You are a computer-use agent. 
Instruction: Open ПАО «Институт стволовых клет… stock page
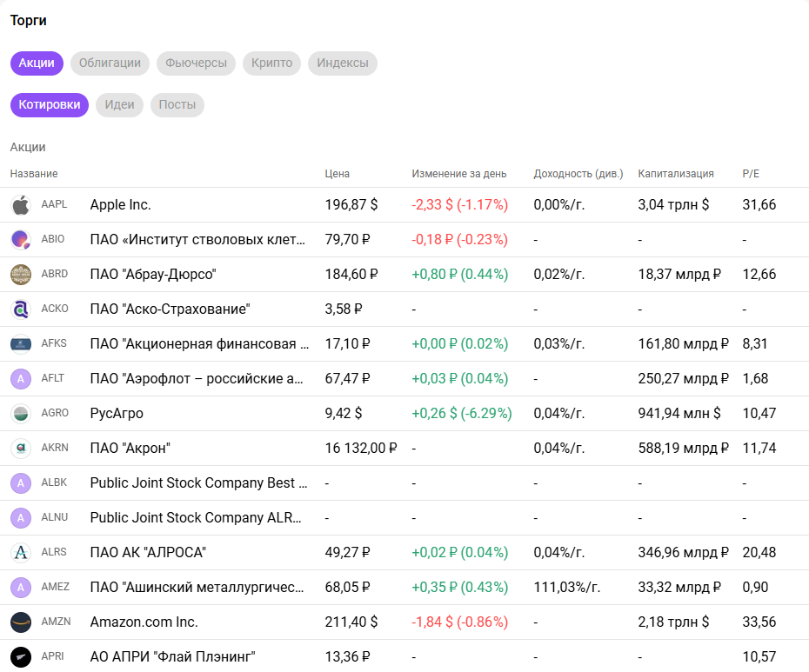[197, 240]
